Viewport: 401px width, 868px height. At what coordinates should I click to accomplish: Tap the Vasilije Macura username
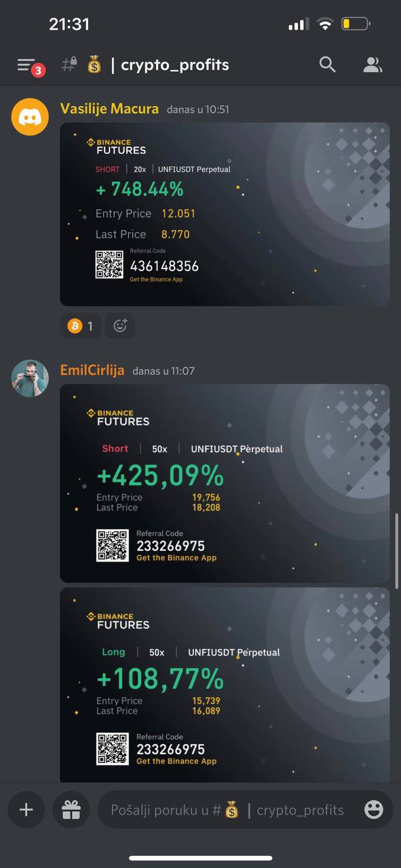pyautogui.click(x=109, y=108)
